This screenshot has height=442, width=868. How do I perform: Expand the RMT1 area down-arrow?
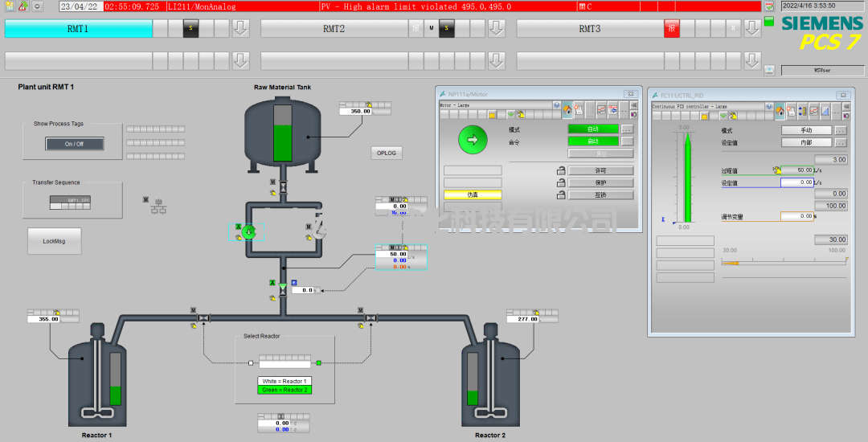(x=241, y=29)
